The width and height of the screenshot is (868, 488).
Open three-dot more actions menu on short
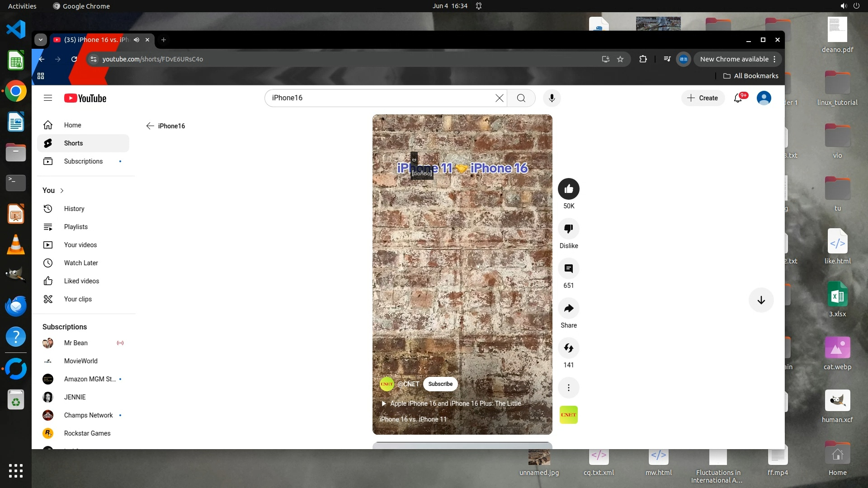coord(568,388)
